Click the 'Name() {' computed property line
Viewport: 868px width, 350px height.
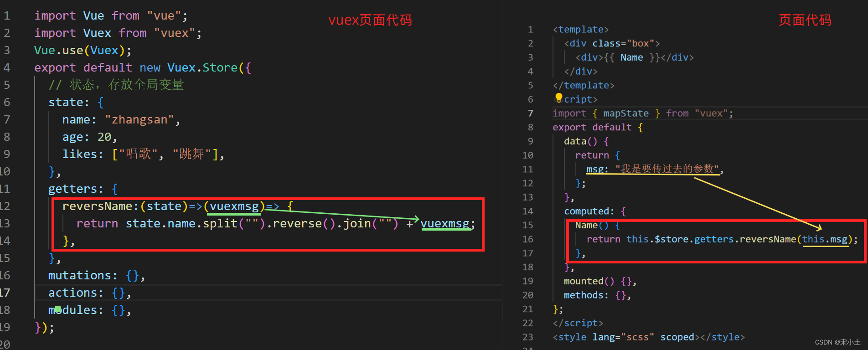[x=598, y=225]
